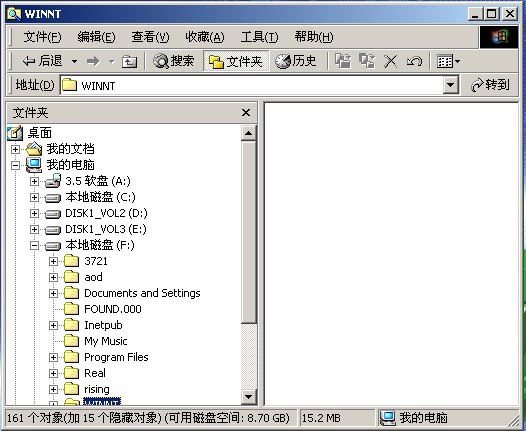Open the View (查看) menu
This screenshot has height=431, width=526.
(150, 37)
